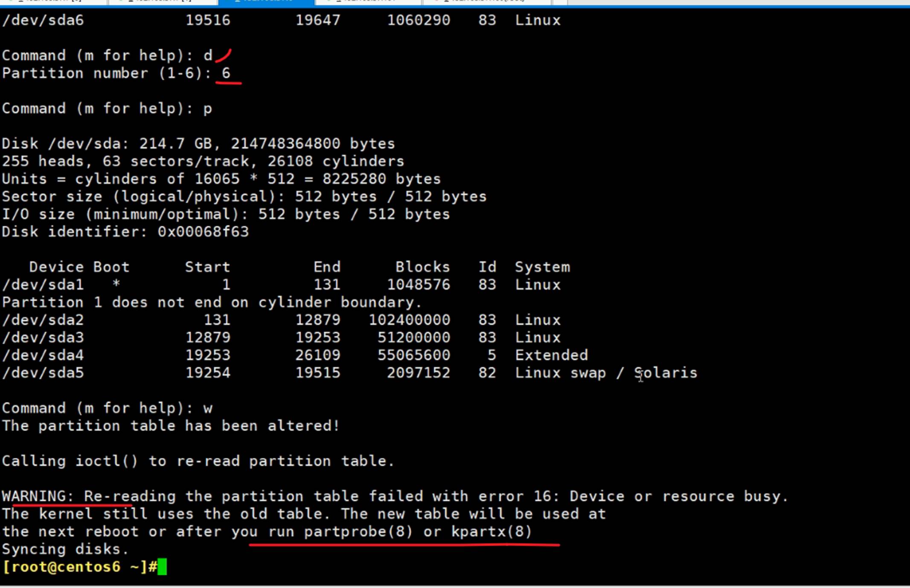Click the /dev/sda1 device row
910x588 pixels.
43,285
